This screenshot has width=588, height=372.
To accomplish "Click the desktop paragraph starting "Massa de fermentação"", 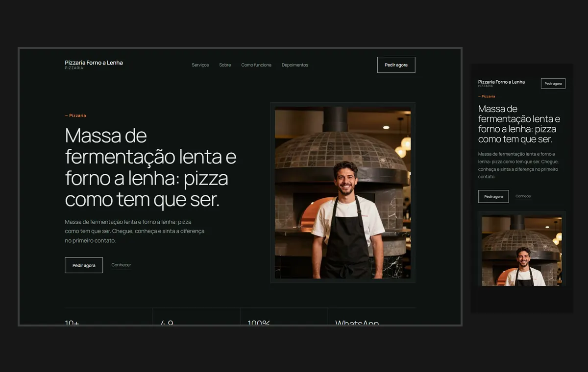I will pos(135,231).
